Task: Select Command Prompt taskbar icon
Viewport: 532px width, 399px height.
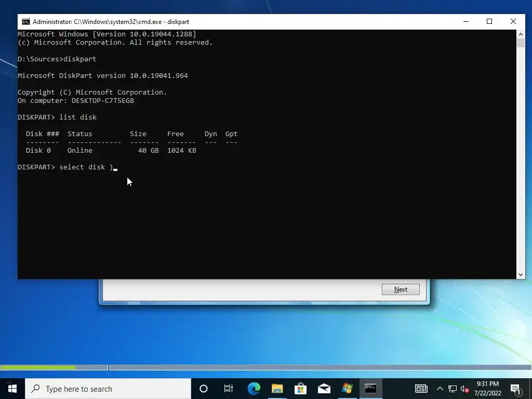Action: 370,389
